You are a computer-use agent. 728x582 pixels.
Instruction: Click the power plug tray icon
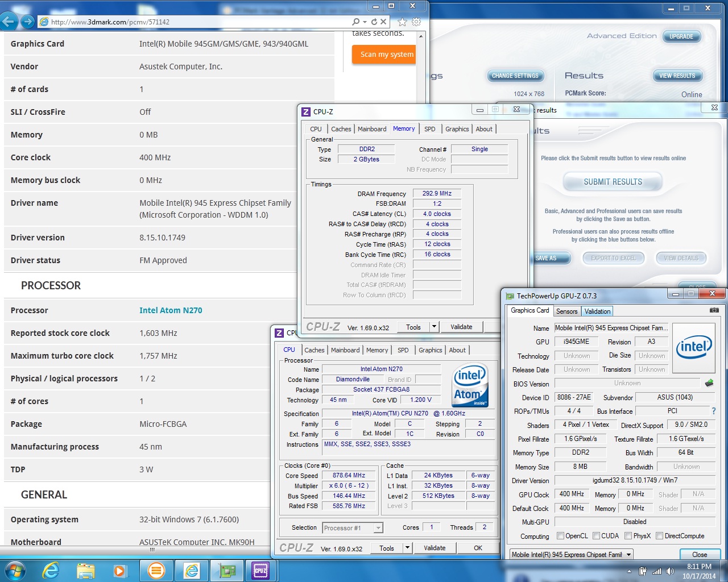tap(643, 571)
